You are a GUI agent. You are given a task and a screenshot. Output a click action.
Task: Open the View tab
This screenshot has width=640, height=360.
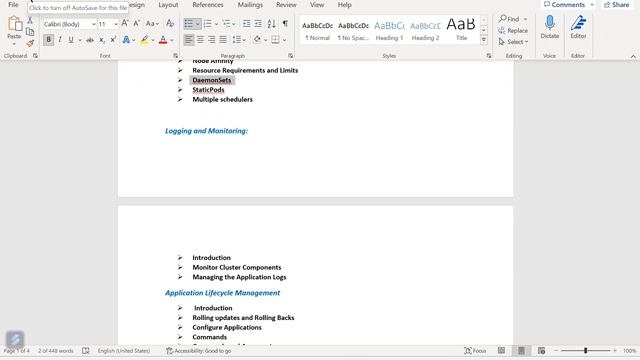(x=317, y=4)
